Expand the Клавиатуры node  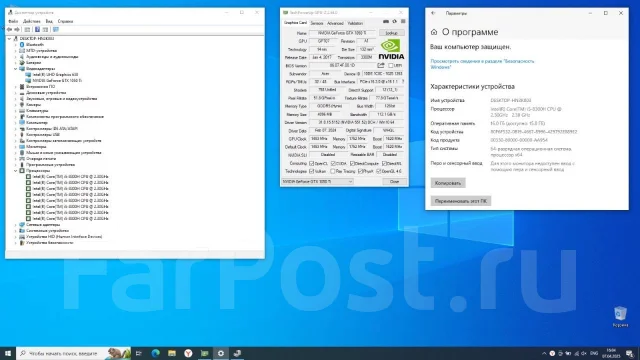tap(16, 111)
